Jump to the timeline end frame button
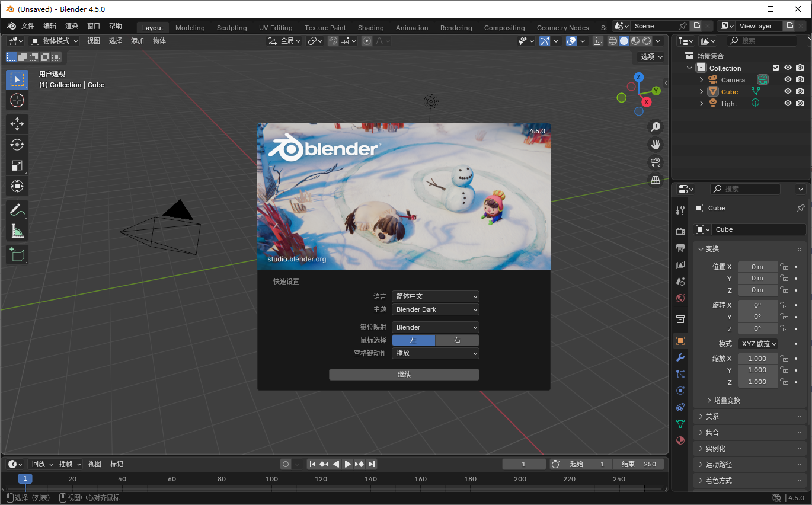 point(372,464)
